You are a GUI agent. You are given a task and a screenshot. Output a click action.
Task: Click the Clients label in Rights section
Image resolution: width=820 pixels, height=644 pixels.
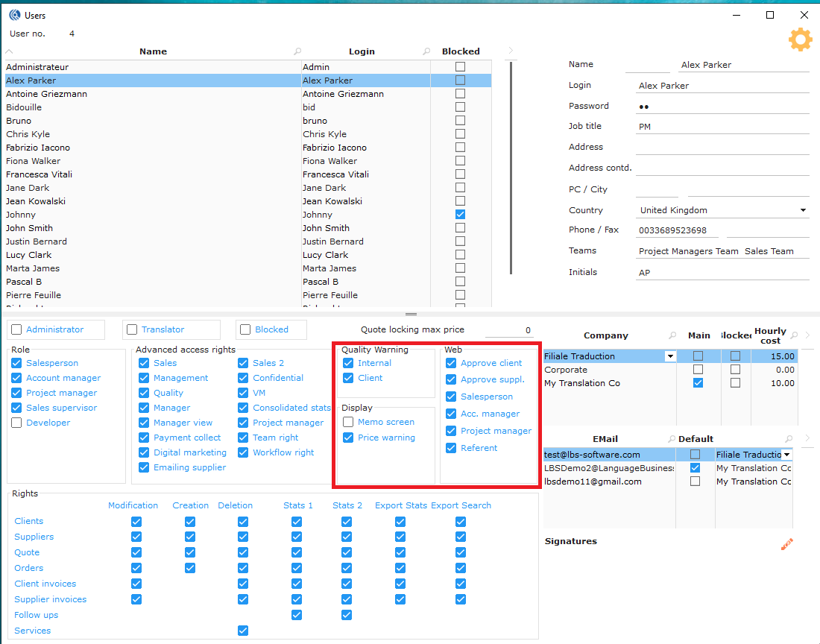pyautogui.click(x=29, y=521)
